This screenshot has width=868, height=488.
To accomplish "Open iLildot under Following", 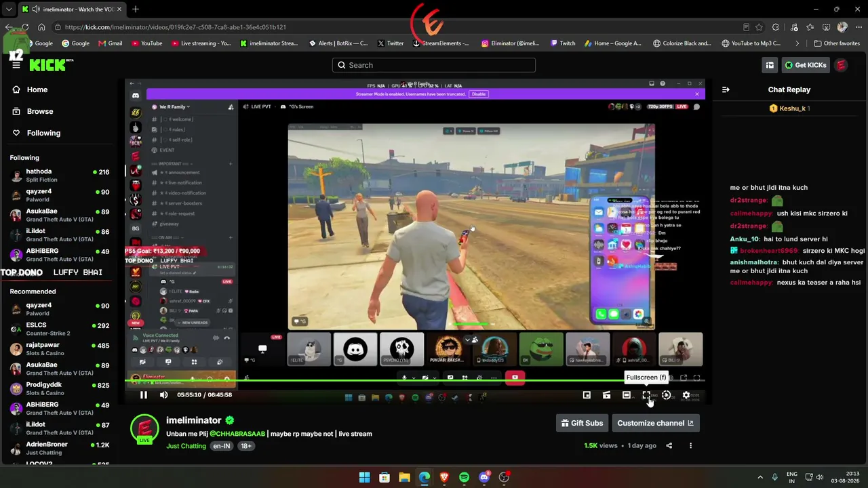I will point(60,235).
